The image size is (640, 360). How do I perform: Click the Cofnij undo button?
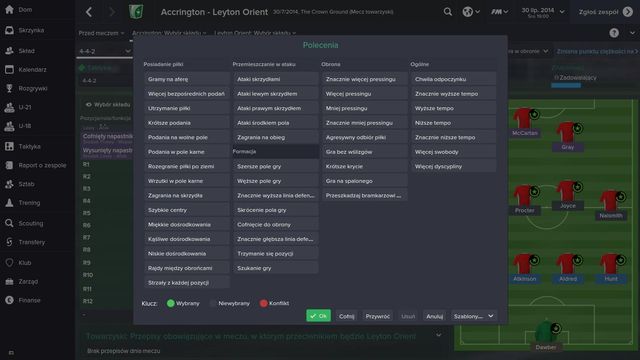pos(347,316)
